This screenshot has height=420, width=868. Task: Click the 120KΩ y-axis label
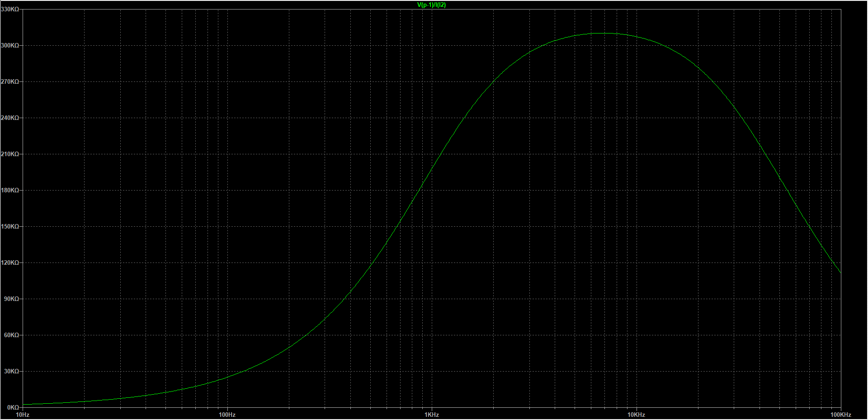coord(10,262)
